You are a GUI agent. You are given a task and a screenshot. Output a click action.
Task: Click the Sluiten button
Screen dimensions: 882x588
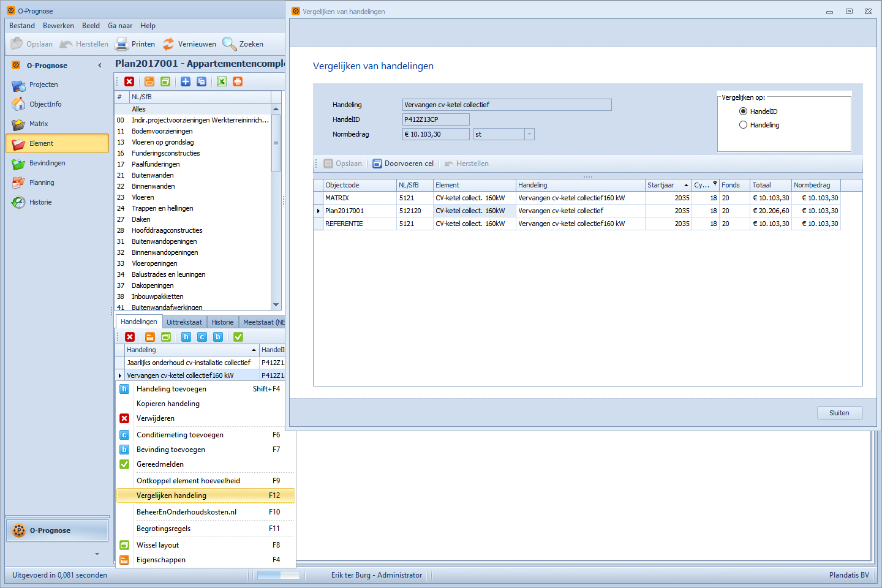click(839, 413)
